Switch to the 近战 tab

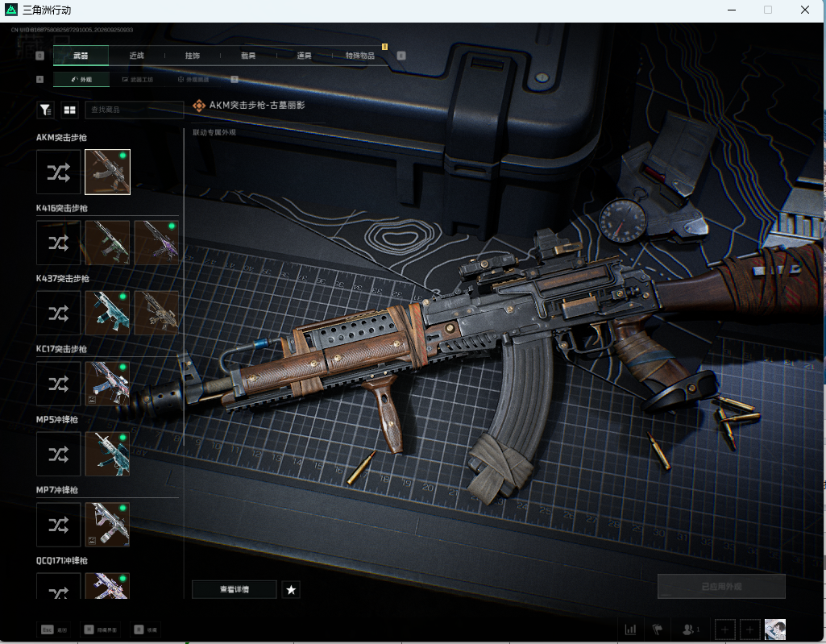[136, 56]
